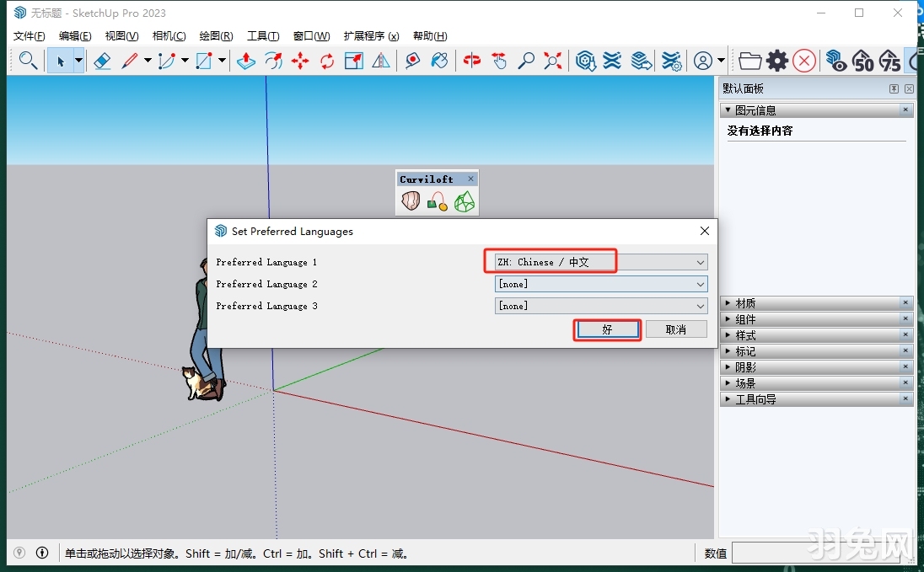
Task: Open Preferred Language 1 dropdown
Action: pos(600,262)
